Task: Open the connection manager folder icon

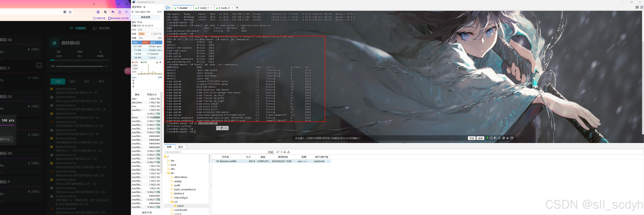Action: (x=168, y=8)
